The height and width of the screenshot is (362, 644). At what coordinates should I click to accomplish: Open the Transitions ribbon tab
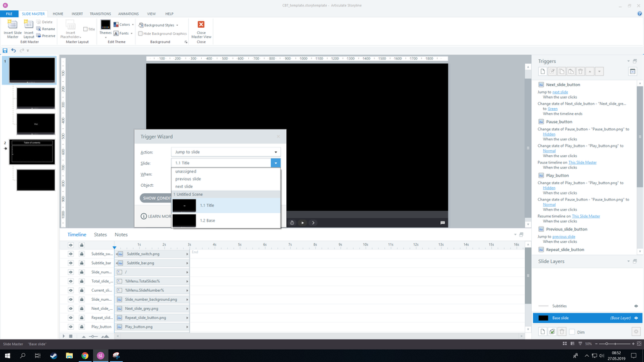tap(100, 14)
